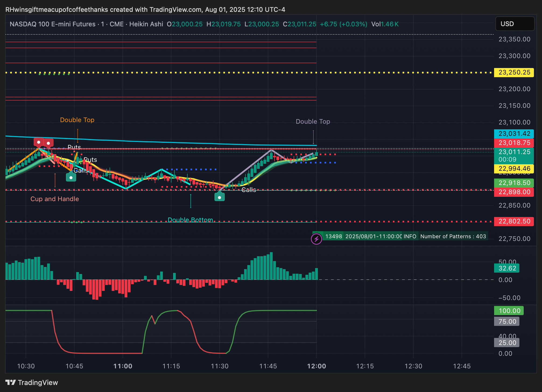Click the 13498 value in the log row

point(334,236)
